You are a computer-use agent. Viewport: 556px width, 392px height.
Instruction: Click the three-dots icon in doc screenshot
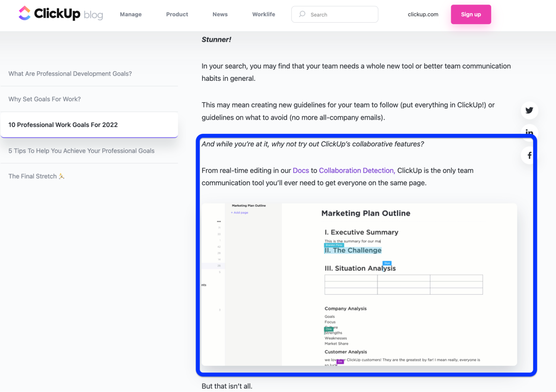(219, 222)
